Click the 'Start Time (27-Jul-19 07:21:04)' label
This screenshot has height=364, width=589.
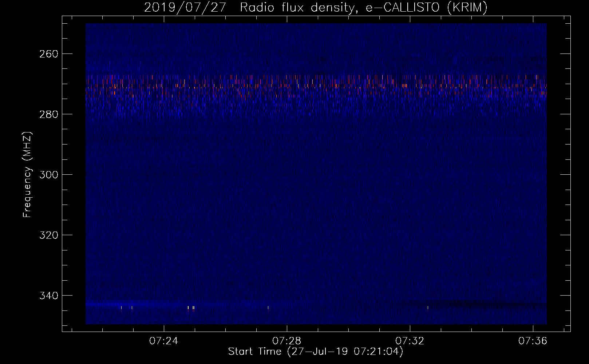316,352
